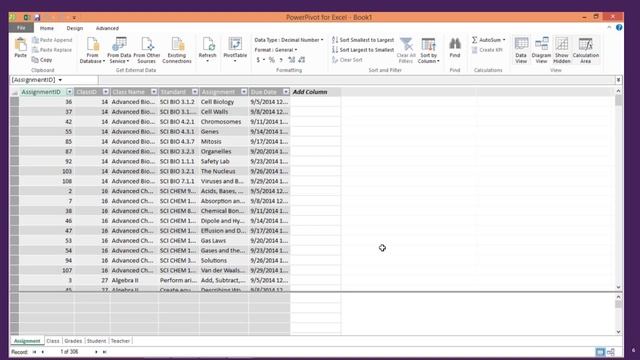
Task: Open the Find tool
Action: (x=455, y=47)
